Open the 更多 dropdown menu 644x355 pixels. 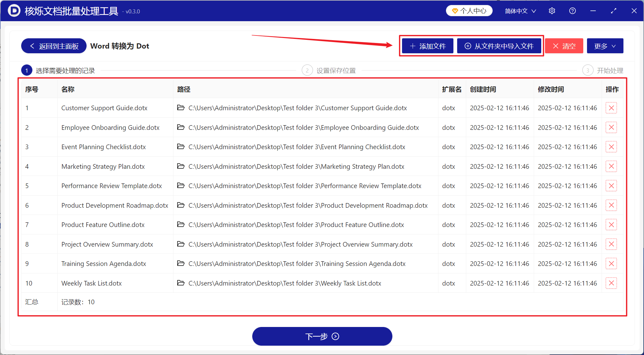(604, 46)
